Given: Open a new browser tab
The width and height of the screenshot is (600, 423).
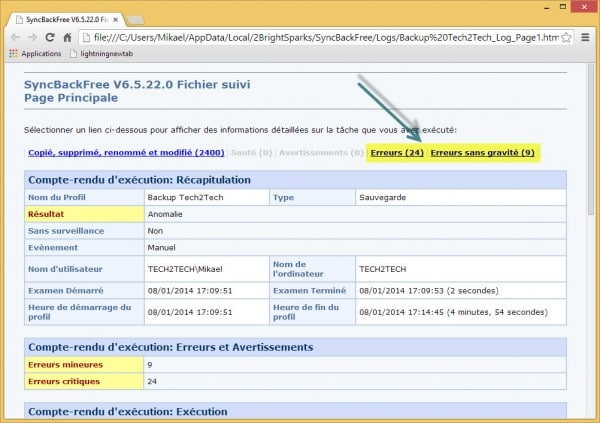Looking at the screenshot, I should click(x=135, y=20).
